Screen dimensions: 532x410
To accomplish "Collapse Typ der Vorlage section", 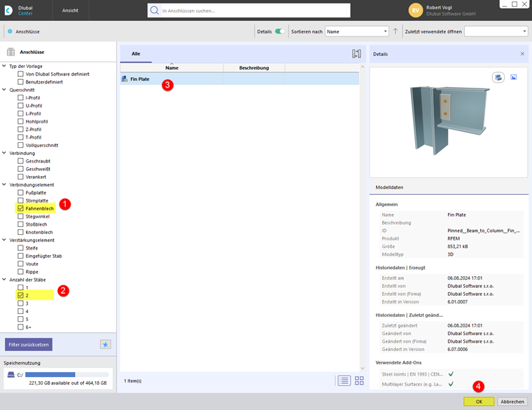I will click(x=4, y=66).
